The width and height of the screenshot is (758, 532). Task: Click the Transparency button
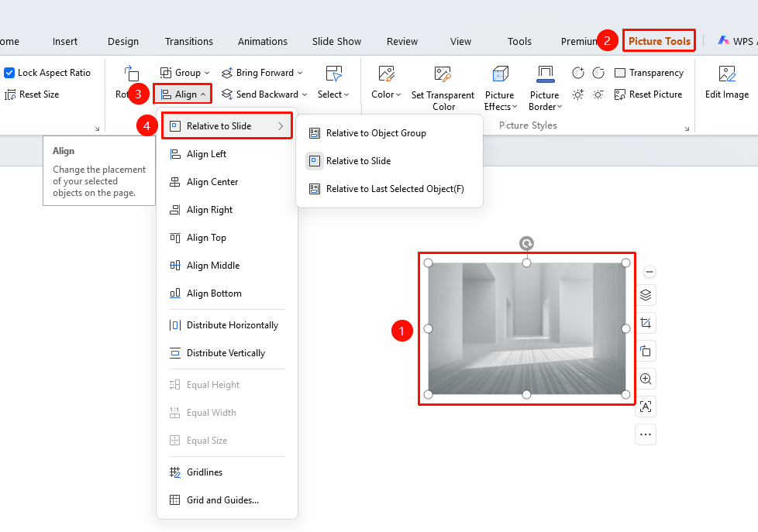pyautogui.click(x=649, y=73)
